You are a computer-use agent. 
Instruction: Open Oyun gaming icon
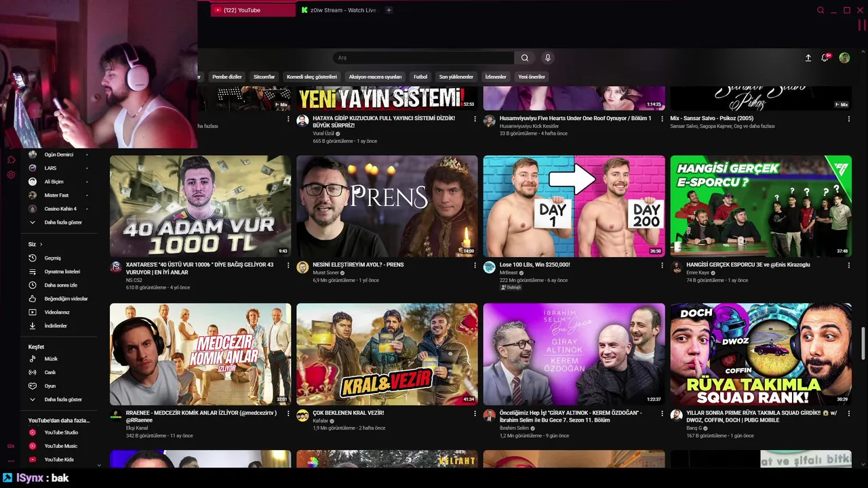click(x=32, y=386)
